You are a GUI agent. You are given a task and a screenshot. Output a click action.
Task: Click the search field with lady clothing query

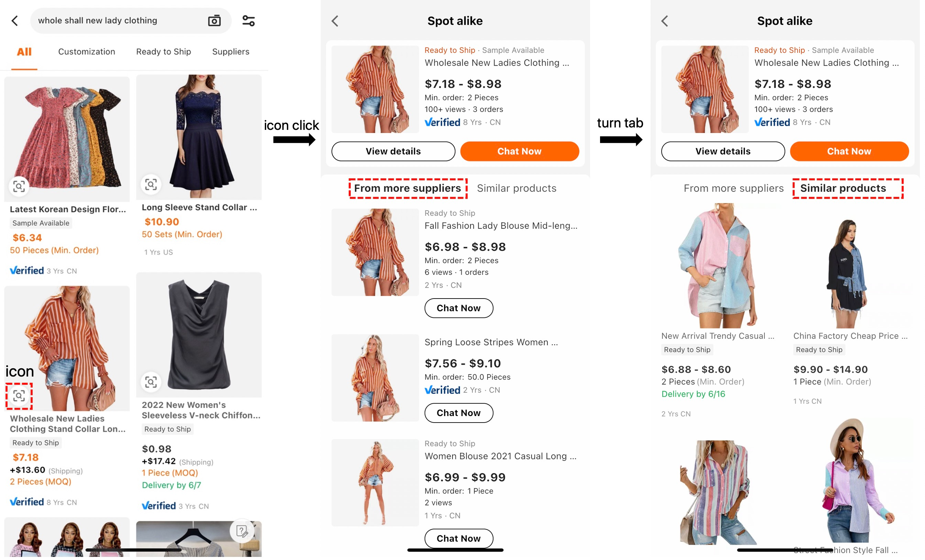click(x=116, y=21)
